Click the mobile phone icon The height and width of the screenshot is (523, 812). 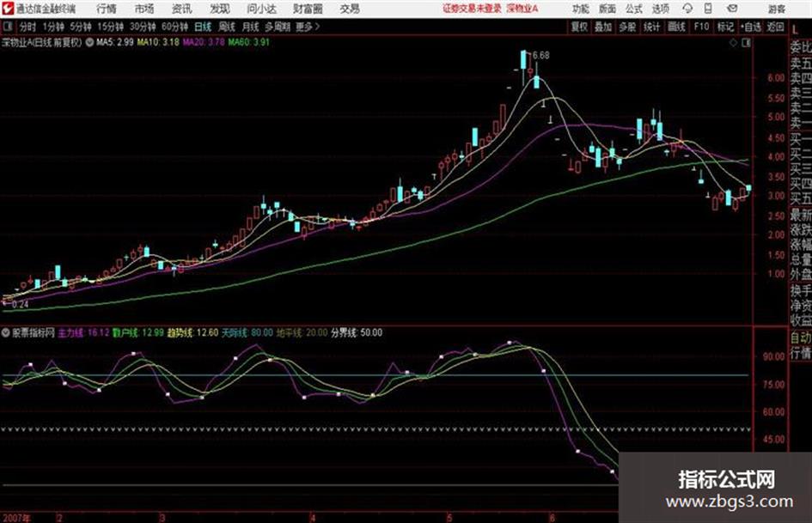coord(708,9)
